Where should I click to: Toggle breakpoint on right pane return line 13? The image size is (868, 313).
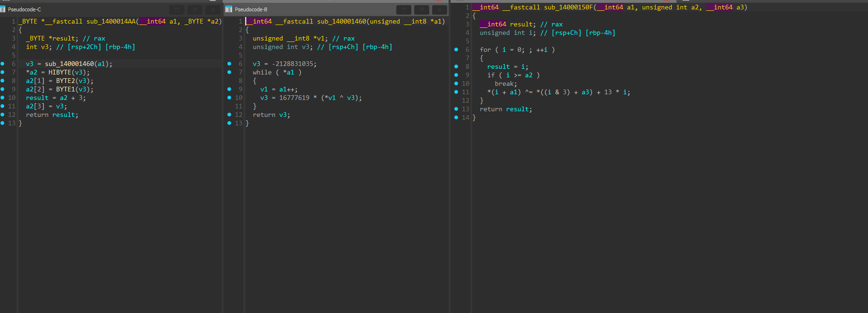456,109
